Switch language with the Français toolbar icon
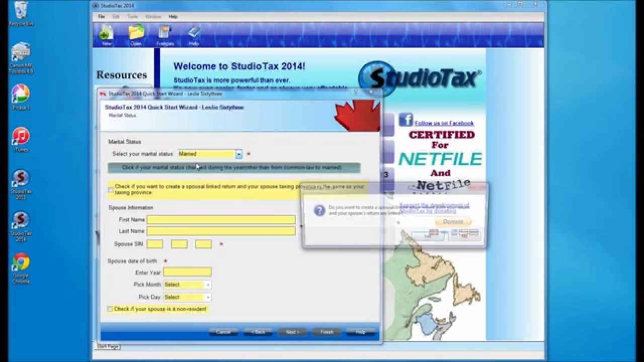This screenshot has height=362, width=644. (x=165, y=35)
